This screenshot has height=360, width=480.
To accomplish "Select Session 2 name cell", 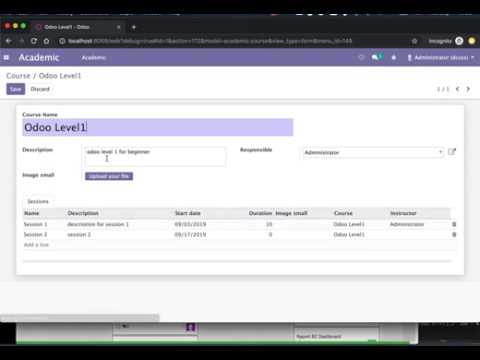I will 35,235.
